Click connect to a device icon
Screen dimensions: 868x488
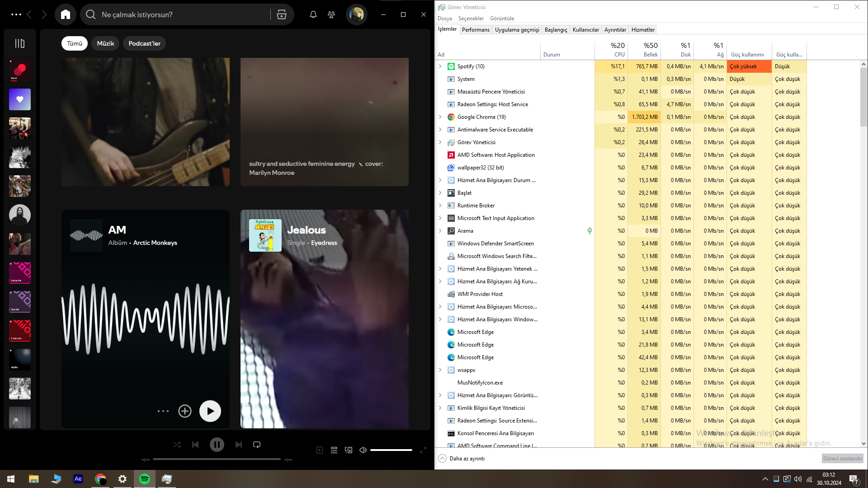click(349, 450)
